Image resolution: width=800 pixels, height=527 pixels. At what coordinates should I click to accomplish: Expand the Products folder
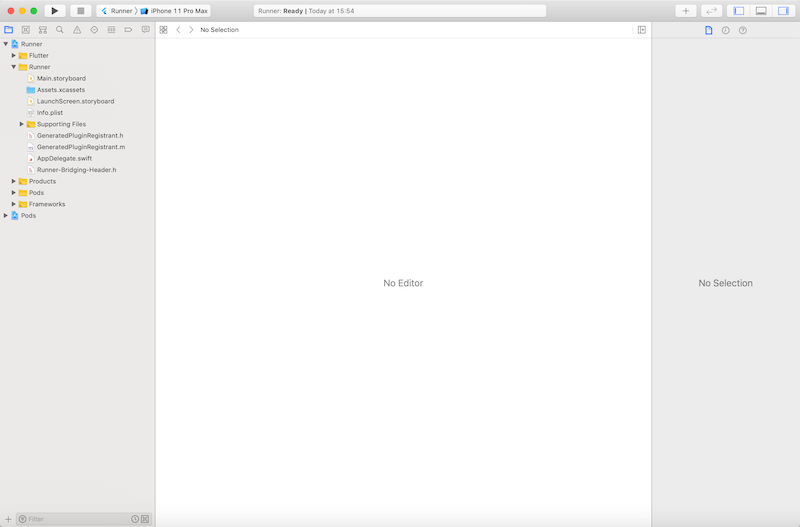(14, 181)
